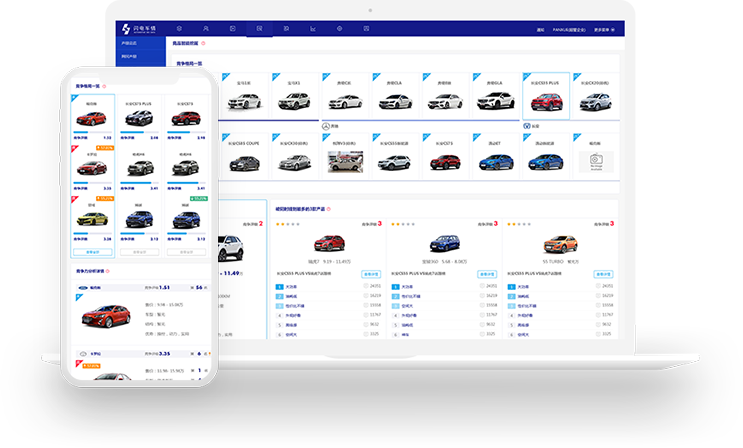Click the Changan brand logo above car row
The width and height of the screenshot is (743, 448).
pos(528,127)
